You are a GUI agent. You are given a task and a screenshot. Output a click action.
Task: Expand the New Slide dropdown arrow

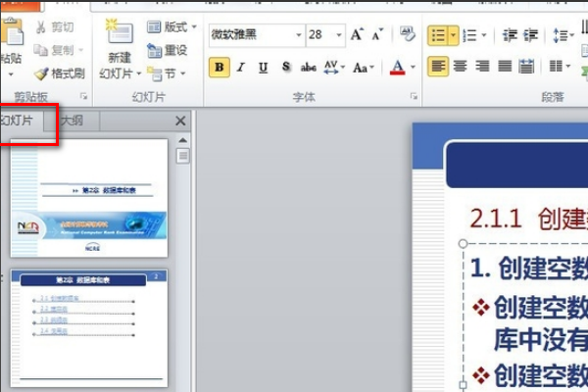pos(139,73)
